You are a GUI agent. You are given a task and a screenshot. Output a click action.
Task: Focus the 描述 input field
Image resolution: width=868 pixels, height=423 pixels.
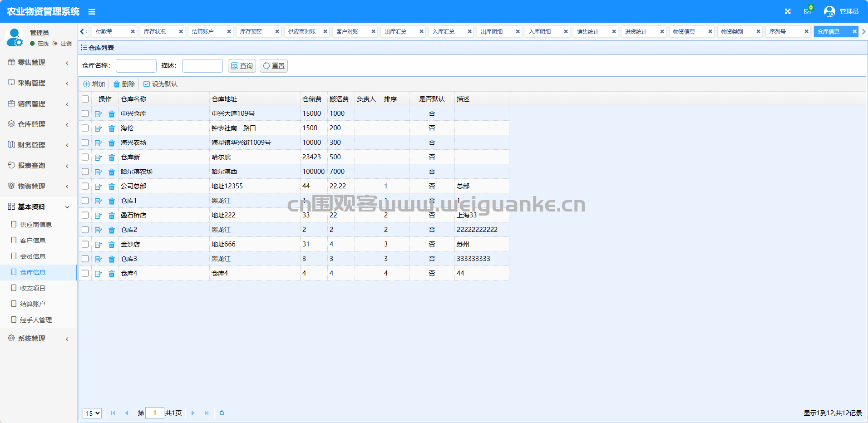(202, 66)
